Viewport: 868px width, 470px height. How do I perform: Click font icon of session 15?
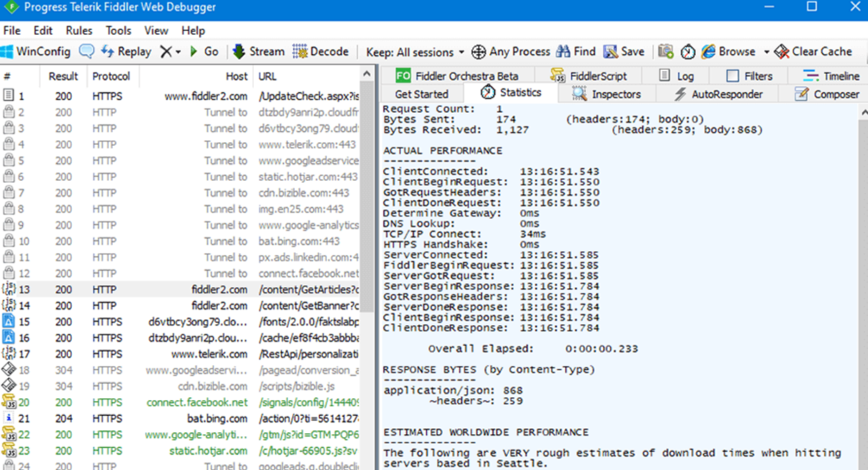tap(8, 321)
